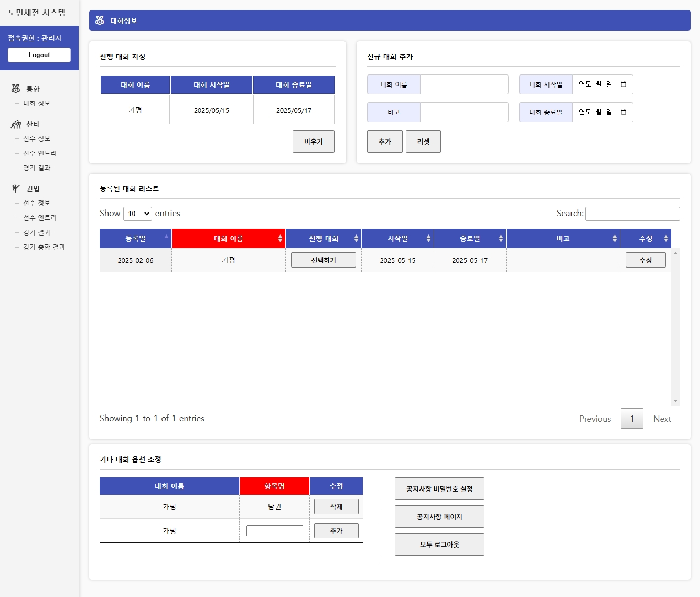The height and width of the screenshot is (597, 700).
Task: Click 비우기 to clear current competition
Action: [x=313, y=142]
